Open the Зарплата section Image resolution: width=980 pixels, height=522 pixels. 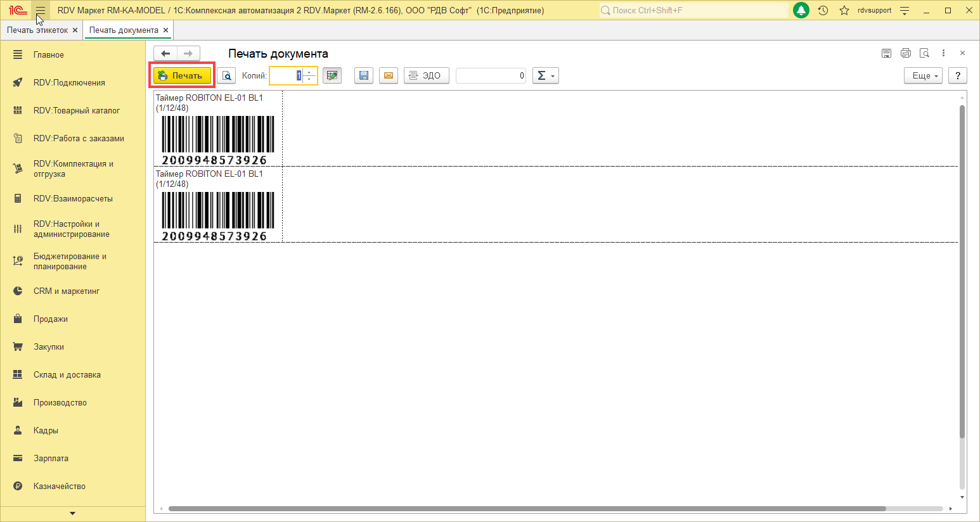click(73, 459)
